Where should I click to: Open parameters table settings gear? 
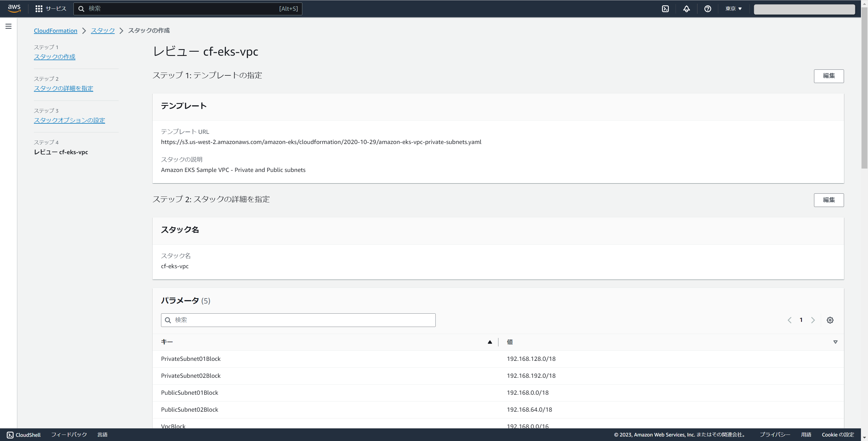click(x=830, y=320)
